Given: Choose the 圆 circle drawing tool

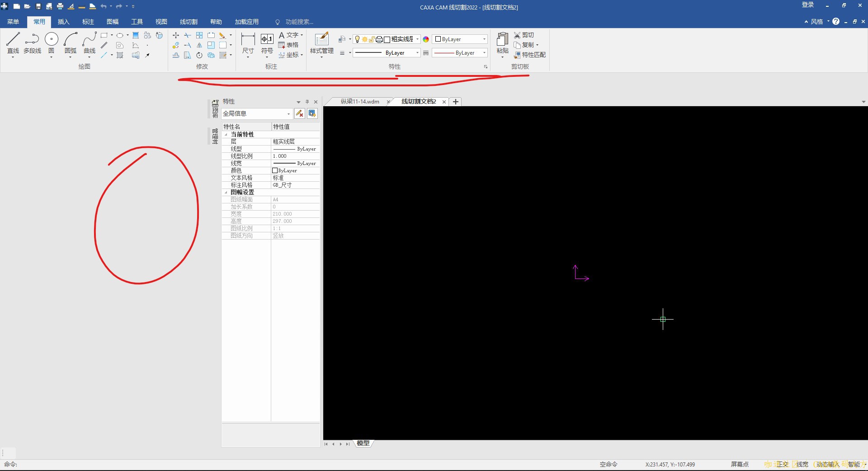Looking at the screenshot, I should (52, 43).
